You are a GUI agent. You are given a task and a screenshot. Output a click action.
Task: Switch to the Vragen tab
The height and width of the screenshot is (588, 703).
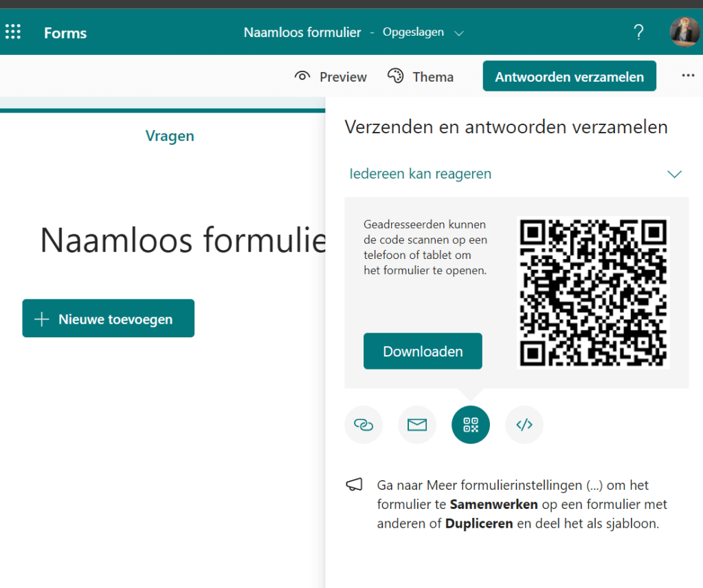[x=170, y=136]
